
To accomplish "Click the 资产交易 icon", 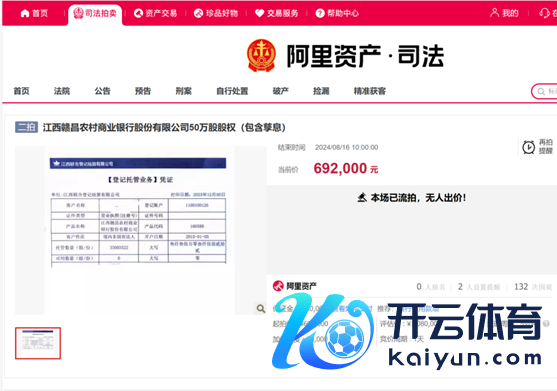I will 138,13.
